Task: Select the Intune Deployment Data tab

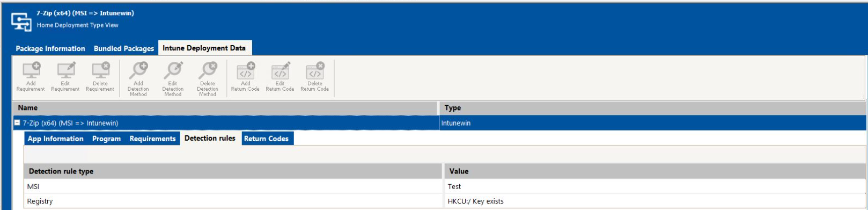Action: point(204,48)
